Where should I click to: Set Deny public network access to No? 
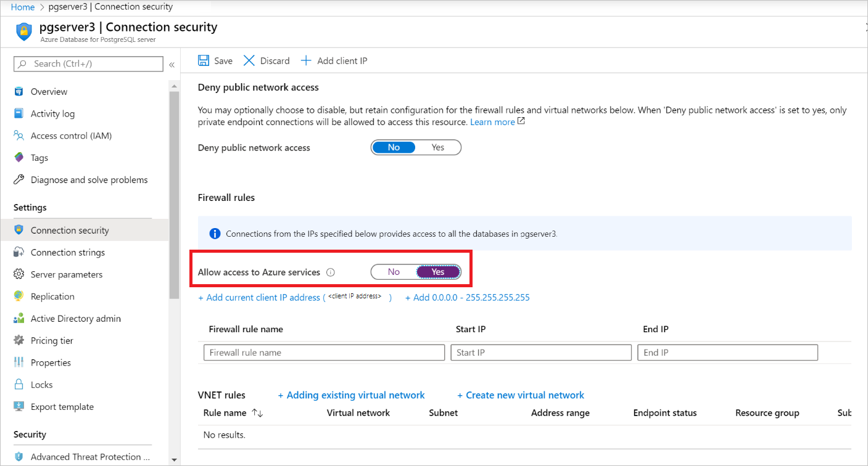[x=394, y=147]
